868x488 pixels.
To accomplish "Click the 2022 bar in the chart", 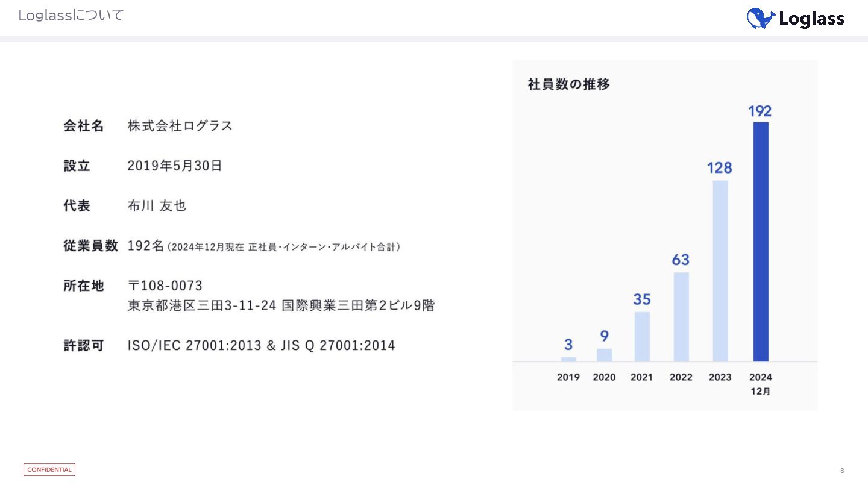I will point(681,317).
